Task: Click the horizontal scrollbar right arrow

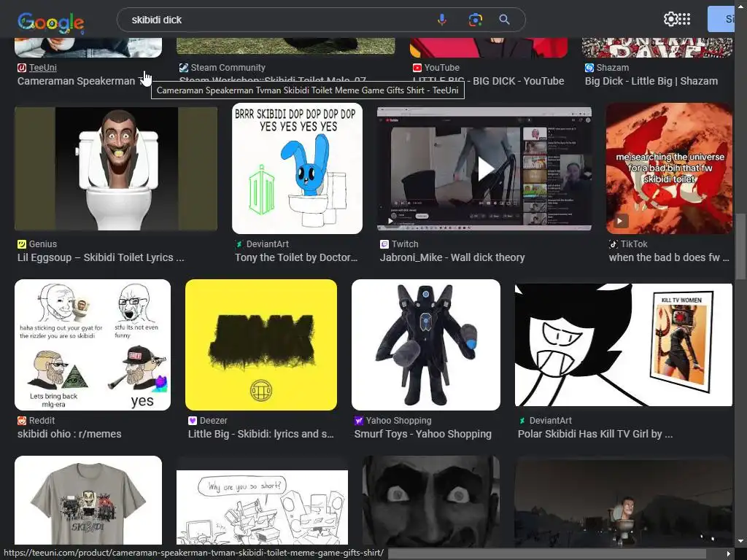Action: tap(728, 553)
